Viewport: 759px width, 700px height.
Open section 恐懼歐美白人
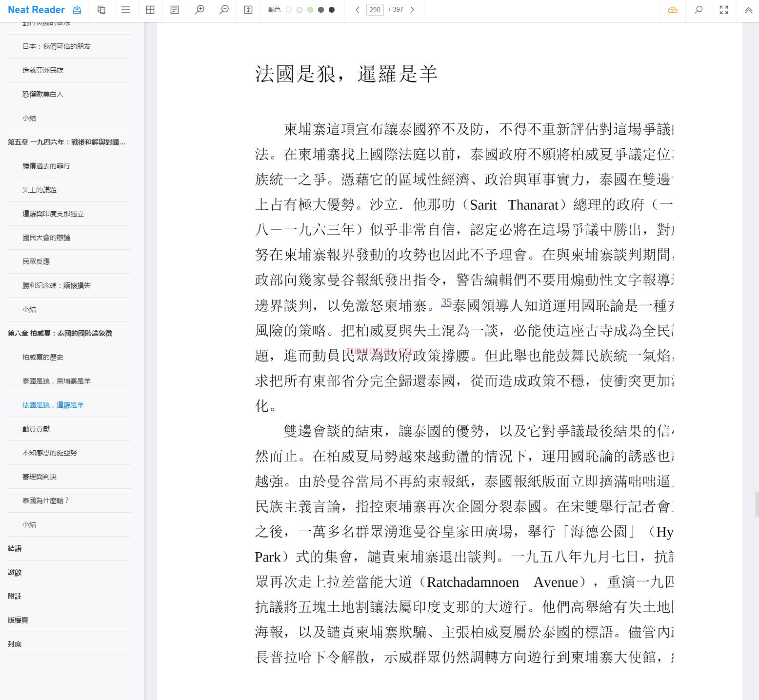tap(43, 94)
